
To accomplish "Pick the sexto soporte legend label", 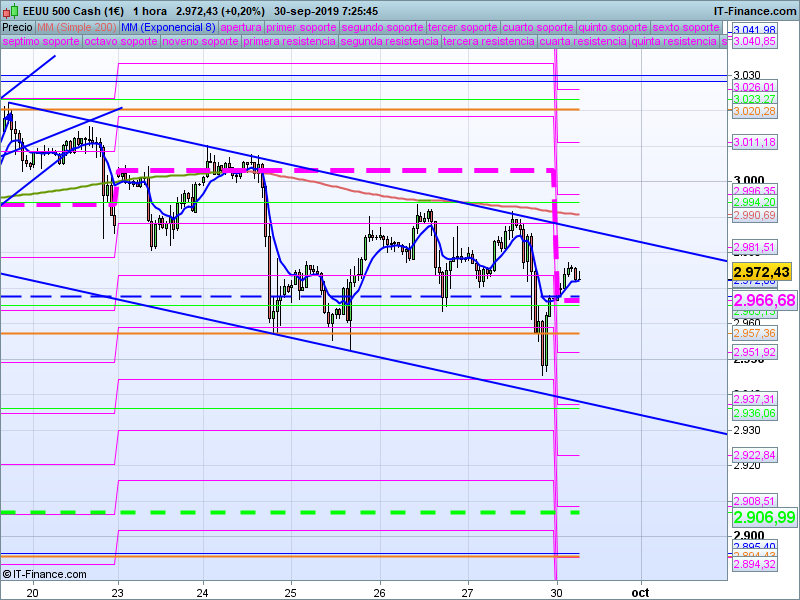I will (686, 27).
